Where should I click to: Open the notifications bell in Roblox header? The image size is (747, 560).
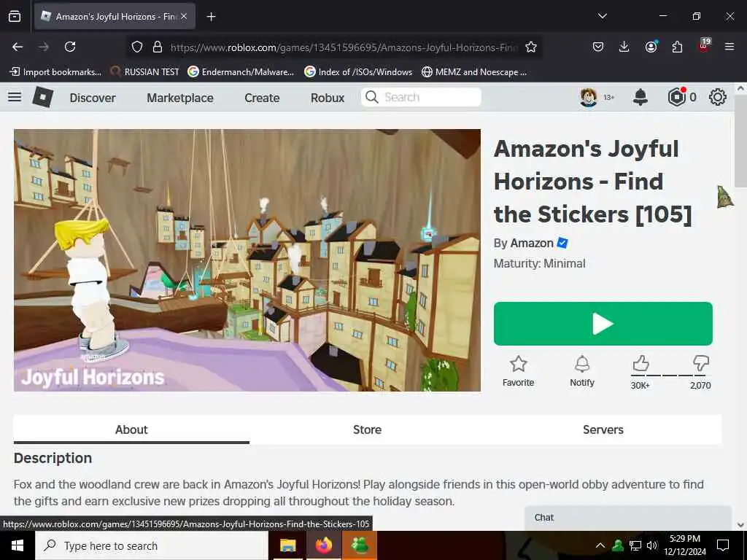[x=640, y=97]
